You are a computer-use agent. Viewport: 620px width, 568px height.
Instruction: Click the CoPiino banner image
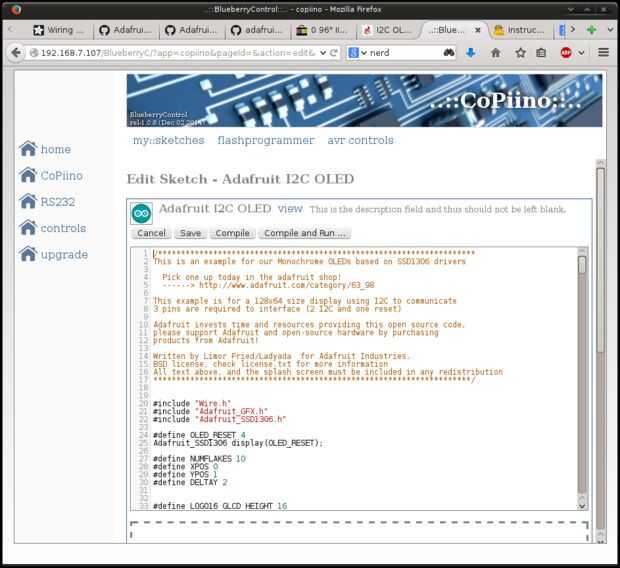coord(364,100)
